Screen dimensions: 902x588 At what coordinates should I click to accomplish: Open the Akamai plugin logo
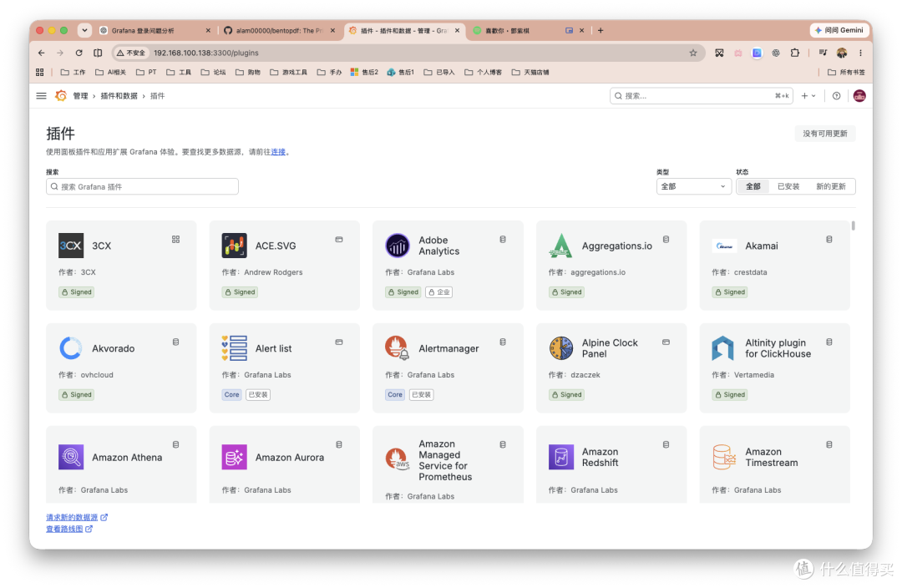pyautogui.click(x=724, y=246)
